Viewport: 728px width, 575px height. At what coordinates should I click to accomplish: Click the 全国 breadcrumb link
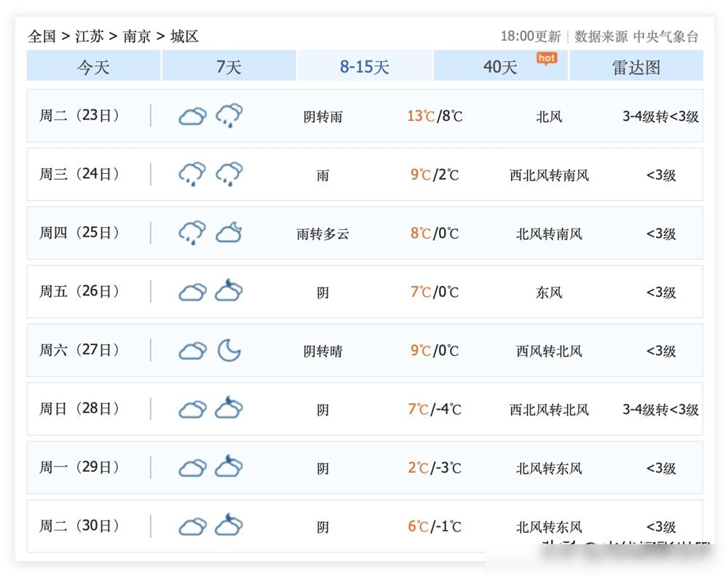[44, 36]
